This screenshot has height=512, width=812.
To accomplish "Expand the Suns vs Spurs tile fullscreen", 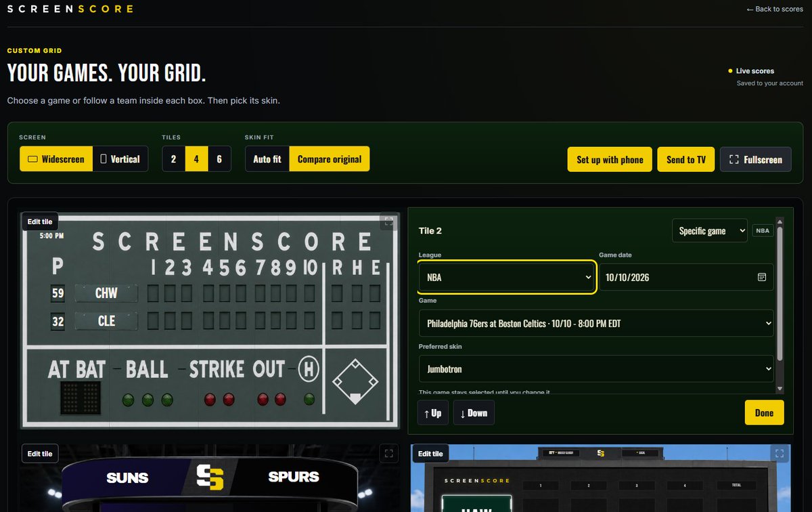I will click(x=388, y=454).
